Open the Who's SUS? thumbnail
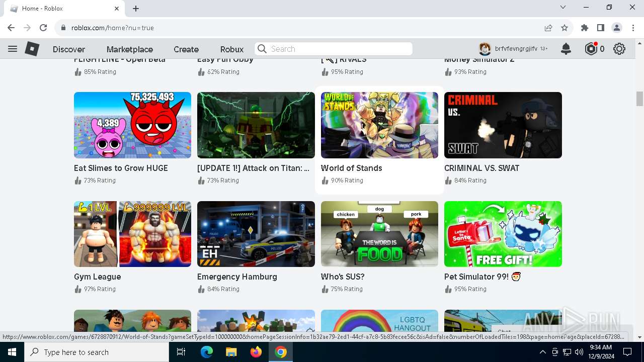The height and width of the screenshot is (362, 644). pos(379,234)
